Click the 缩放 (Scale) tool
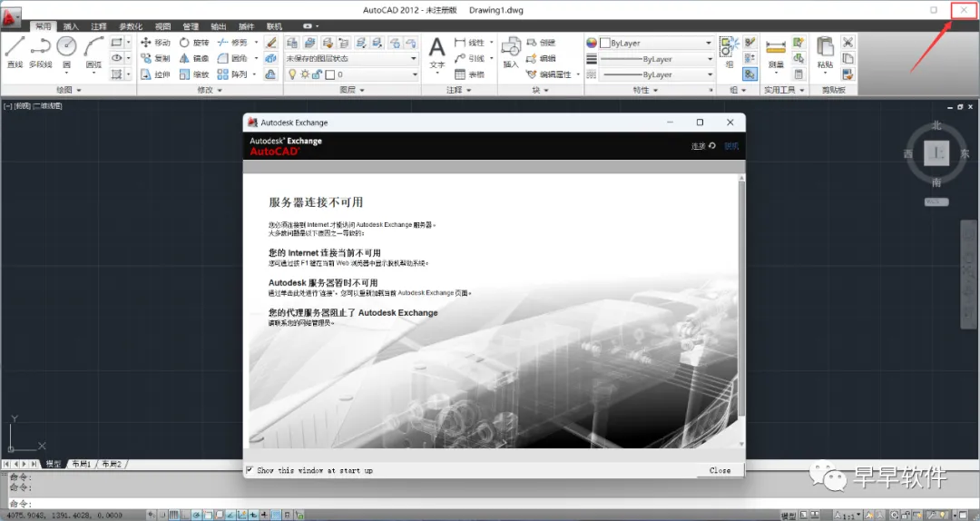 pyautogui.click(x=194, y=74)
